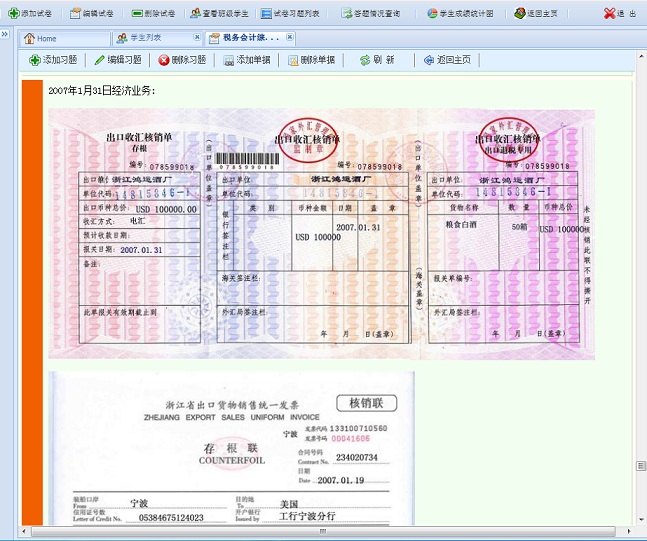The image size is (647, 541).
Task: Click the vertical scrollbar down arrow
Action: tap(641, 519)
